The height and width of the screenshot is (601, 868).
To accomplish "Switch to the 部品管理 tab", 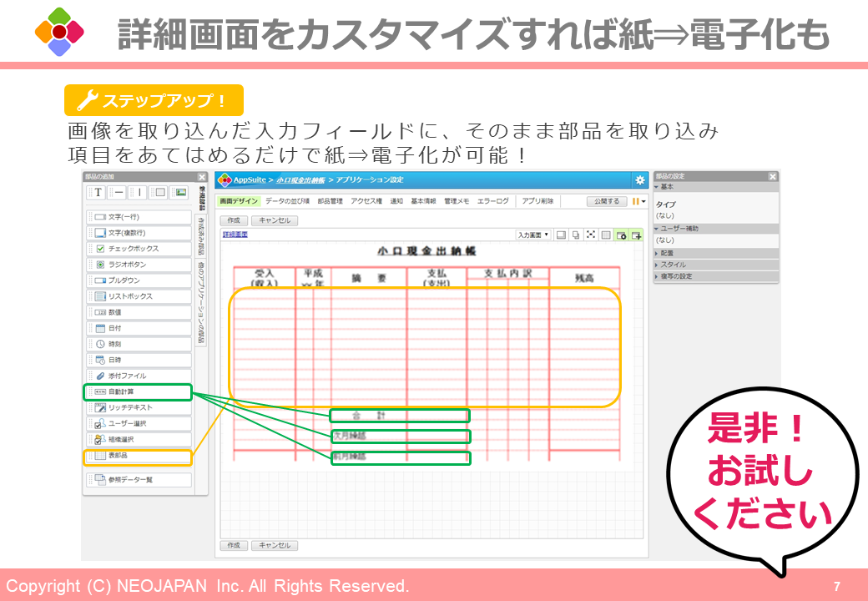I will [330, 201].
